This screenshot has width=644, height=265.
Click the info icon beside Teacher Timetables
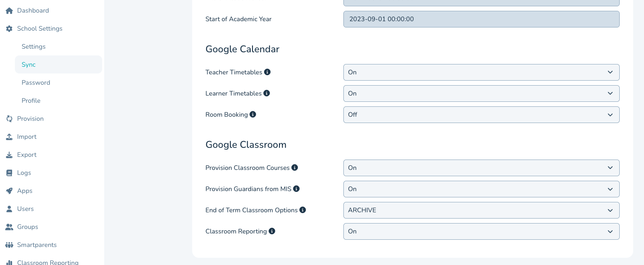[267, 72]
